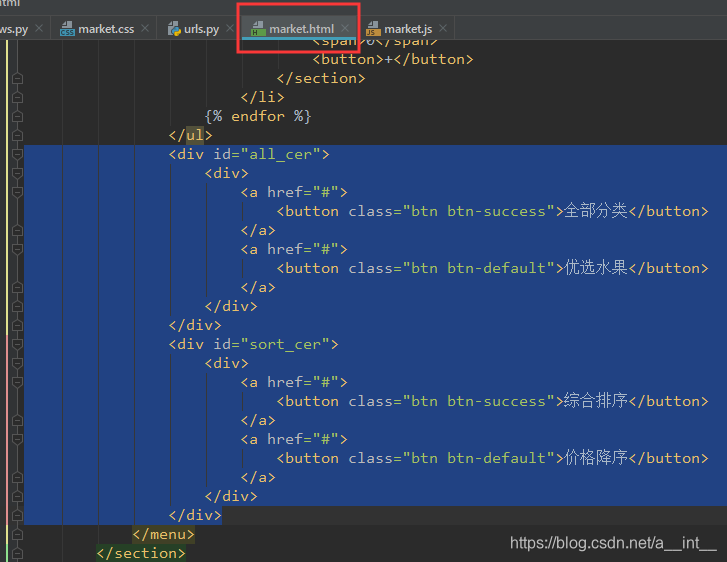727x562 pixels.
Task: Click the {% endfor %} template tag
Action: pos(258,116)
